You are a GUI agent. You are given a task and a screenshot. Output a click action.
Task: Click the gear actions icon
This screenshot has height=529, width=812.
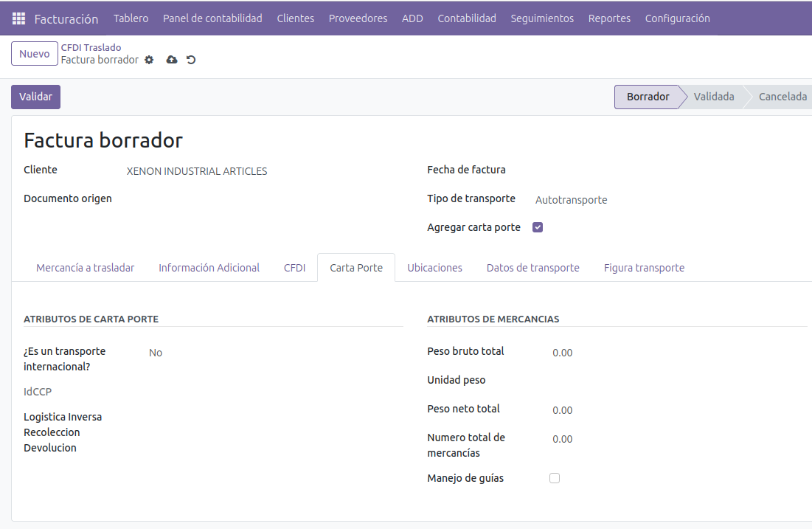tap(149, 60)
